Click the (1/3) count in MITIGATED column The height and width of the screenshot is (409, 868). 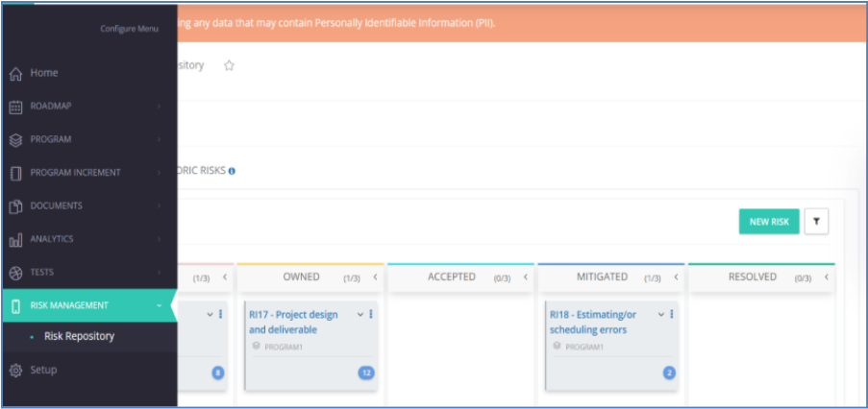[x=652, y=279]
